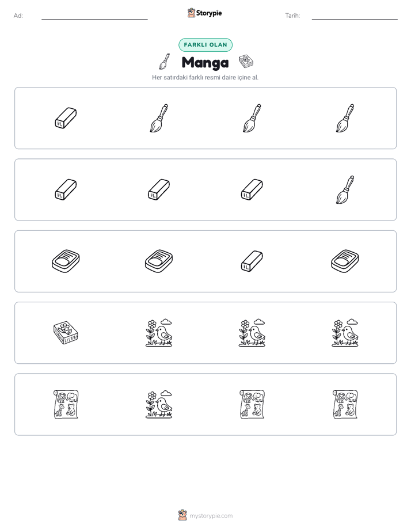This screenshot has height=532, width=411.
Task: Select the rightmost paintbrush in the first row
Action: point(345,118)
